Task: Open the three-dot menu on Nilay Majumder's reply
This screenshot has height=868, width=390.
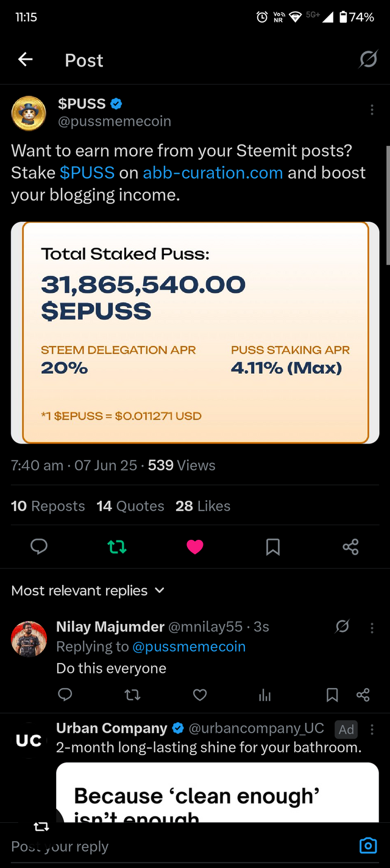Action: pyautogui.click(x=372, y=628)
